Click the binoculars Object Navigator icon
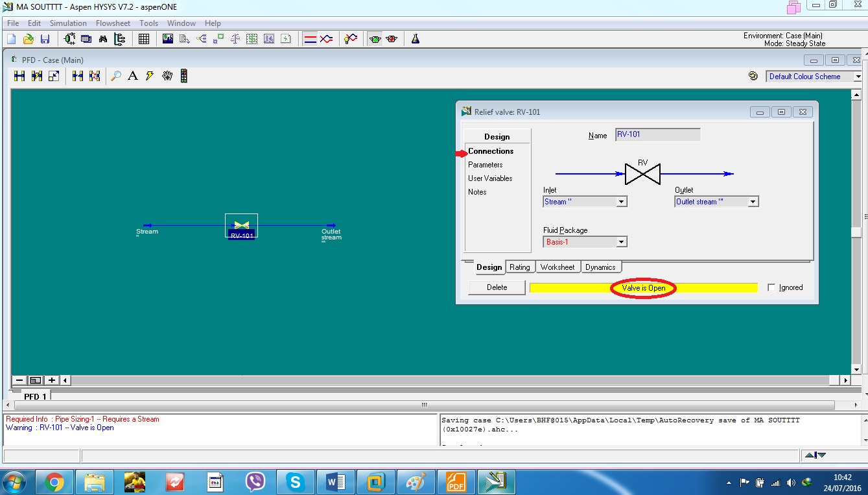Image resolution: width=868 pixels, height=495 pixels. tap(102, 39)
